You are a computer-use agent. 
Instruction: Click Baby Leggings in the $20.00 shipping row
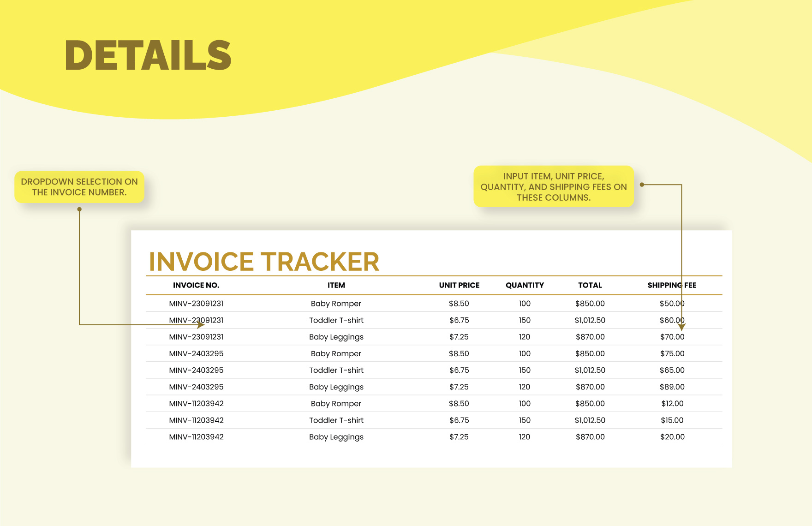tap(336, 437)
